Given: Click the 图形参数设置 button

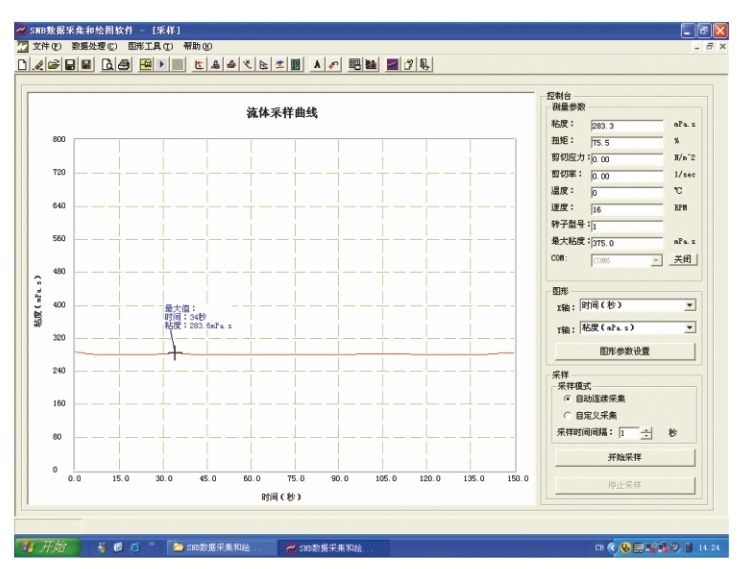Looking at the screenshot, I should 625,351.
